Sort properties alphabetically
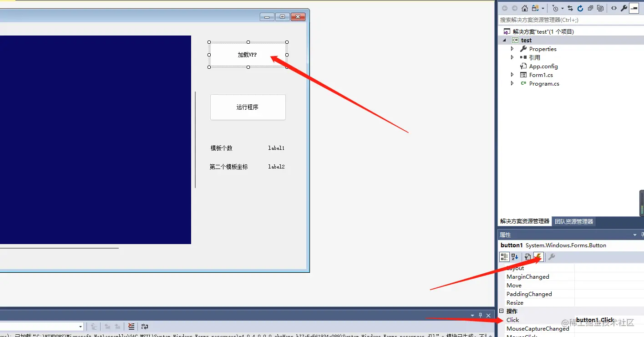The height and width of the screenshot is (337, 644). (515, 257)
